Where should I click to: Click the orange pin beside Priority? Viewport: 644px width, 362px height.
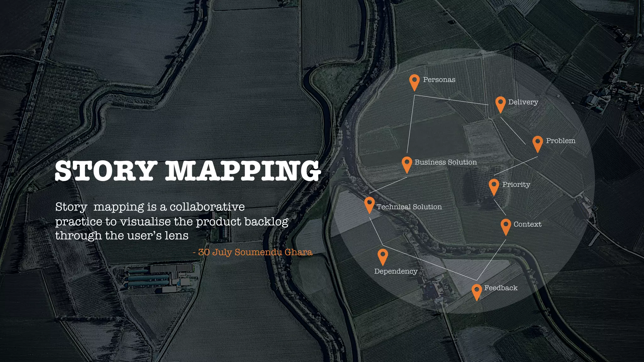click(x=494, y=187)
